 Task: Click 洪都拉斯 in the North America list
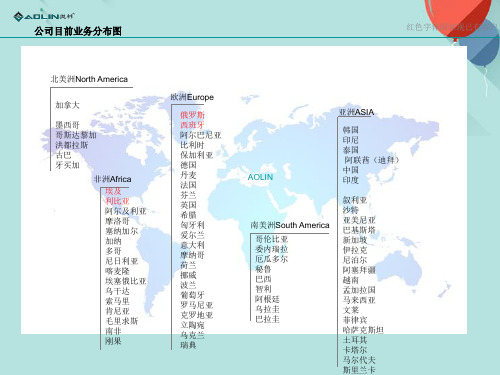click(72, 145)
